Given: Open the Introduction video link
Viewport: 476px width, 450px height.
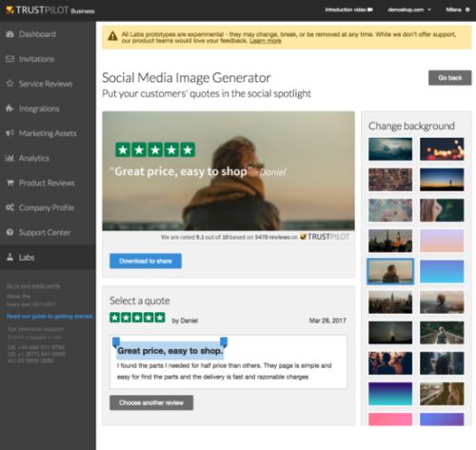Looking at the screenshot, I should coord(348,10).
